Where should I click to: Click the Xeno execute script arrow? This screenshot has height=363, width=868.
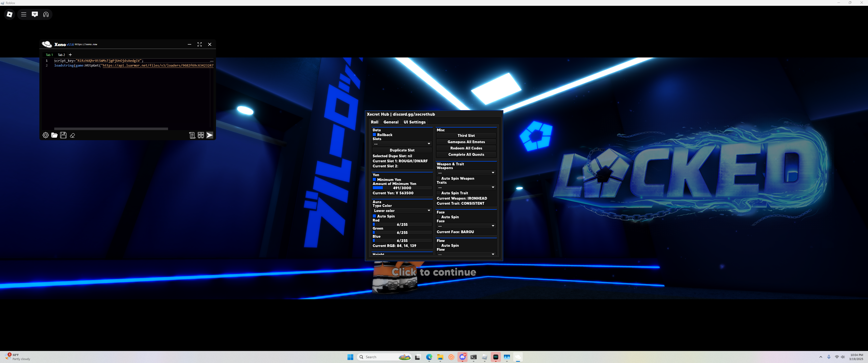[x=210, y=135]
